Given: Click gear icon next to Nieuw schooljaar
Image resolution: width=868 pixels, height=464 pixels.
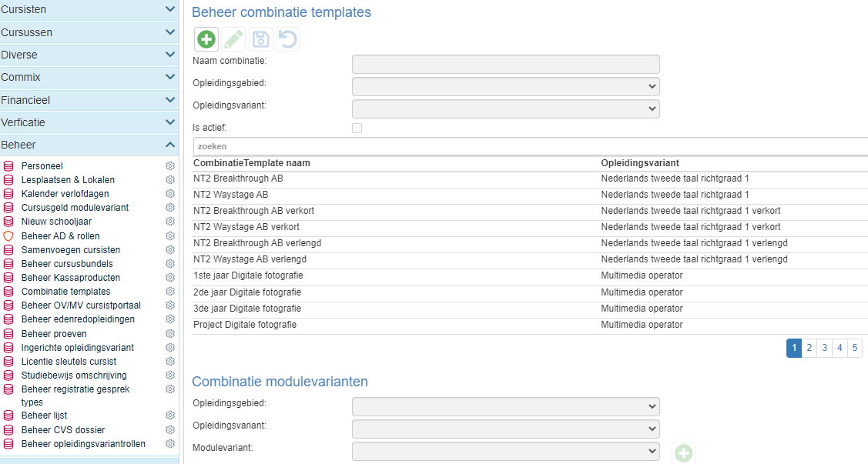Looking at the screenshot, I should coord(170,221).
